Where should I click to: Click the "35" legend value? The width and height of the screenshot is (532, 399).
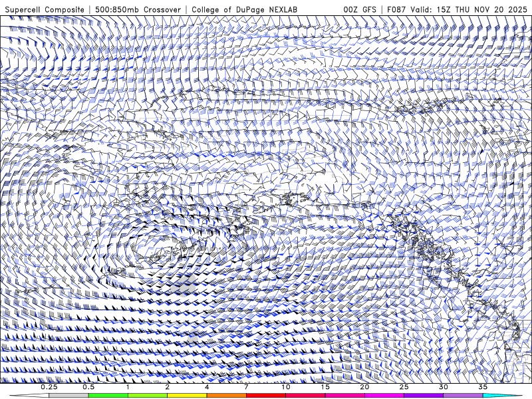tap(483, 387)
